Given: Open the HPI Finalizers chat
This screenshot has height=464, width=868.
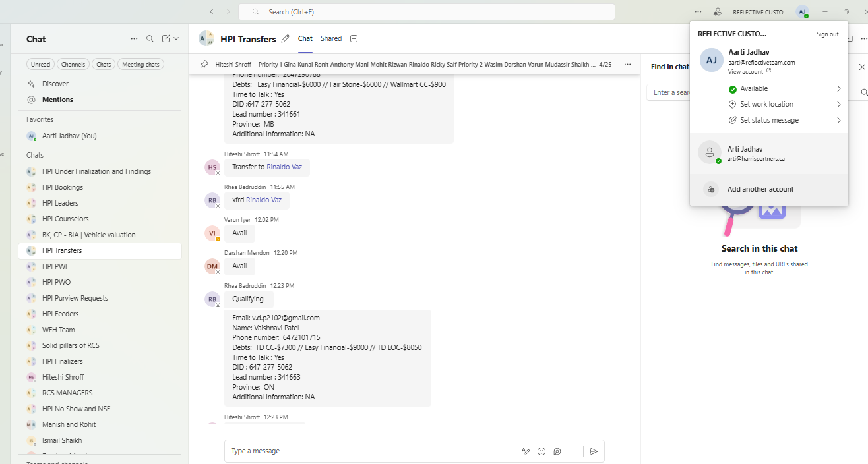Looking at the screenshot, I should tap(63, 361).
